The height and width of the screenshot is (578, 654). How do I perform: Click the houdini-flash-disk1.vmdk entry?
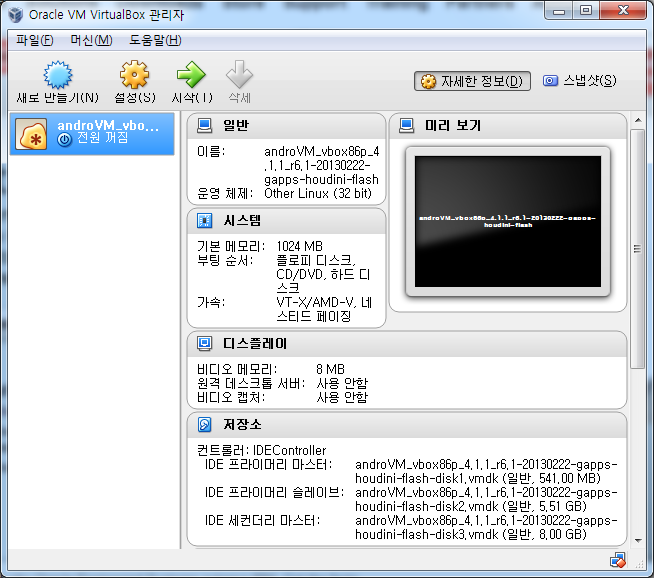coord(486,471)
